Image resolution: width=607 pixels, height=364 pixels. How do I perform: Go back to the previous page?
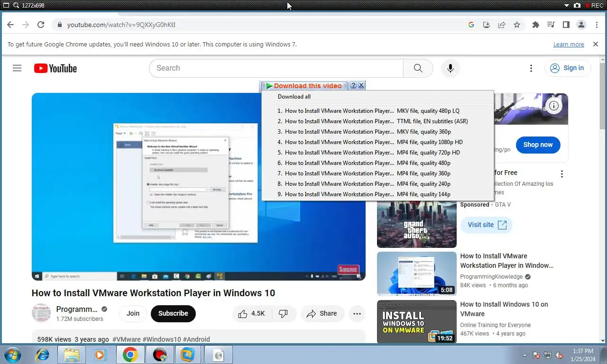click(10, 25)
